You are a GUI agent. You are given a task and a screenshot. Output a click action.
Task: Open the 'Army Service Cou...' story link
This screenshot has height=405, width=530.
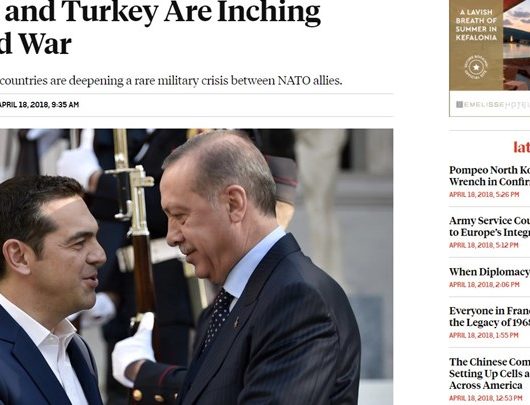pyautogui.click(x=489, y=227)
